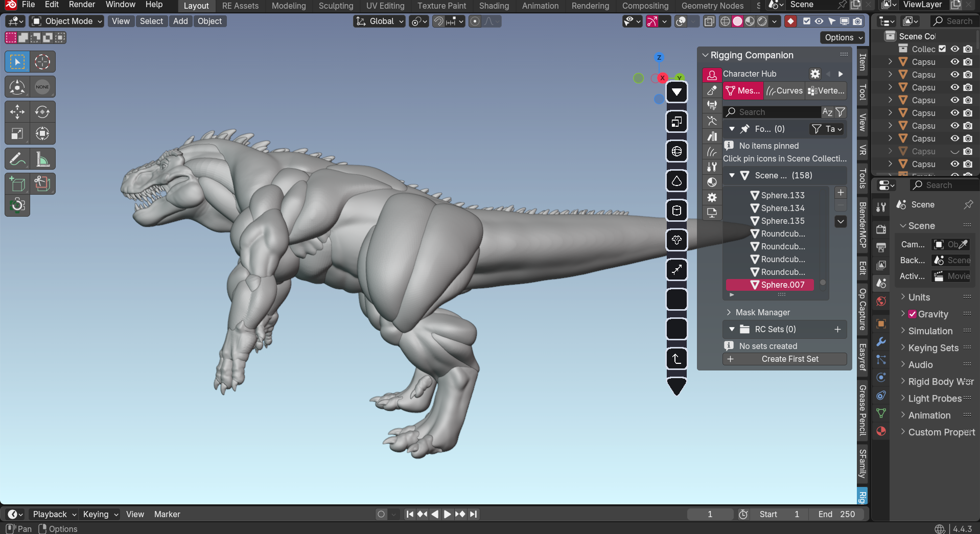Expand the Mask Manager section
The image size is (980, 534).
(x=762, y=312)
